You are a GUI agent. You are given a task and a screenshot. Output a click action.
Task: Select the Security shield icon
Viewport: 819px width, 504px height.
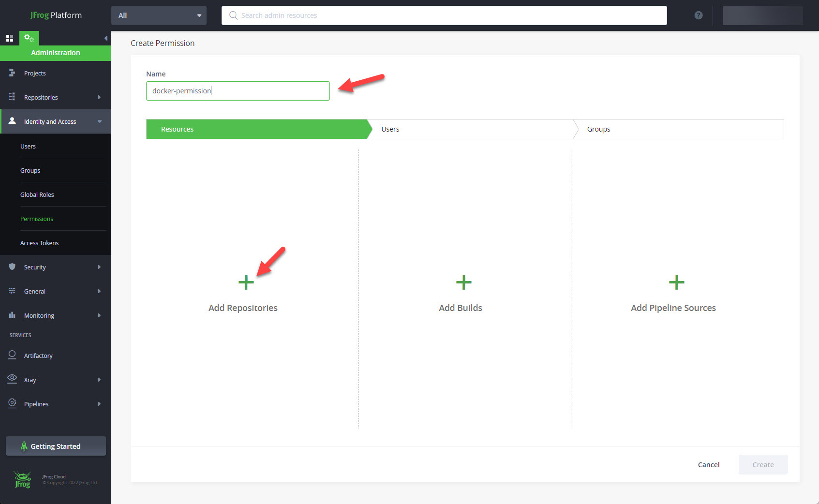point(12,267)
